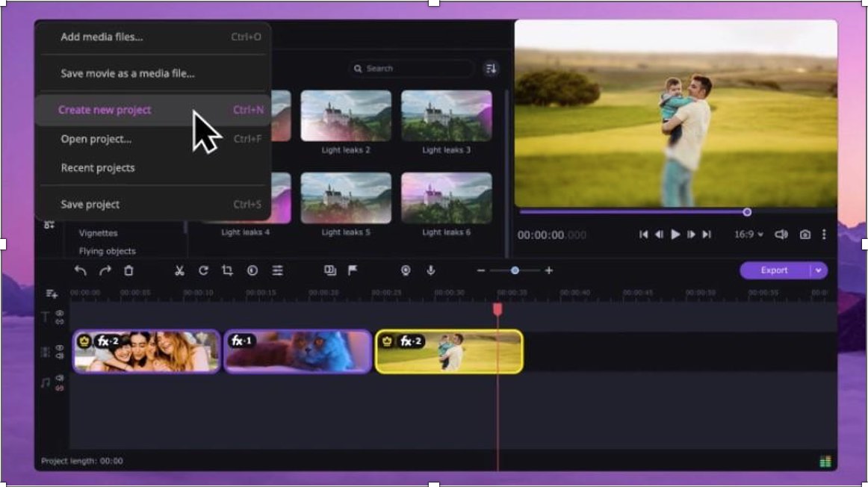The image size is (868, 487).
Task: Mute the audio track speaker toggle
Action: (60, 379)
